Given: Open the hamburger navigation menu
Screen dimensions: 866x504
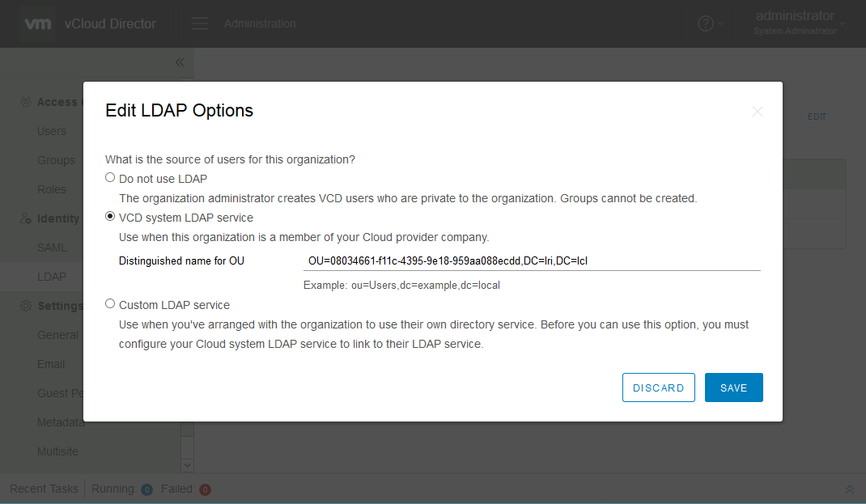Looking at the screenshot, I should point(199,23).
